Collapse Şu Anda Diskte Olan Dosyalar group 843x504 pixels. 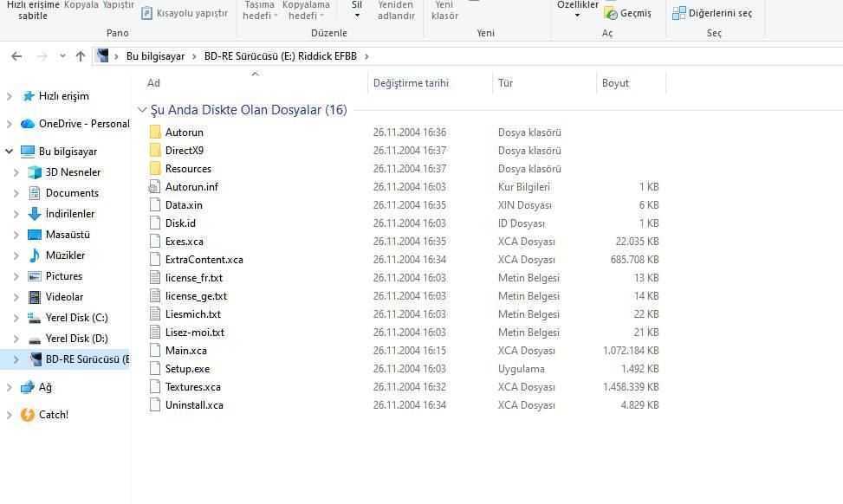point(142,110)
